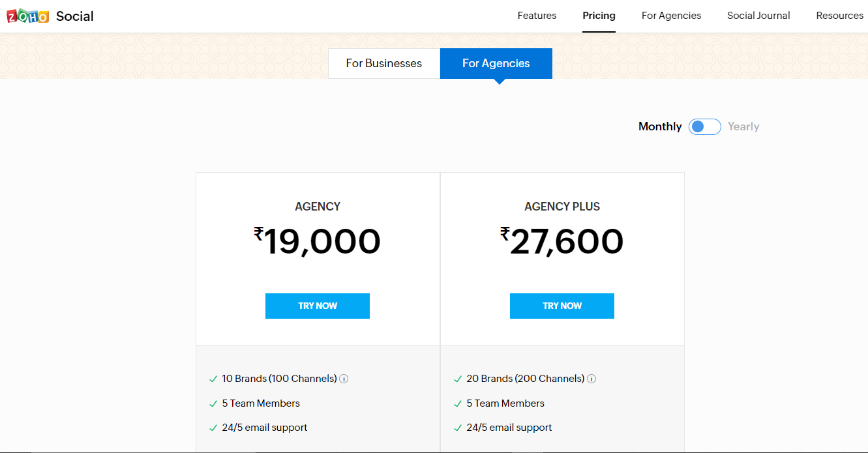Select the Monthly billing label
This screenshot has width=868, height=453.
pyautogui.click(x=660, y=126)
